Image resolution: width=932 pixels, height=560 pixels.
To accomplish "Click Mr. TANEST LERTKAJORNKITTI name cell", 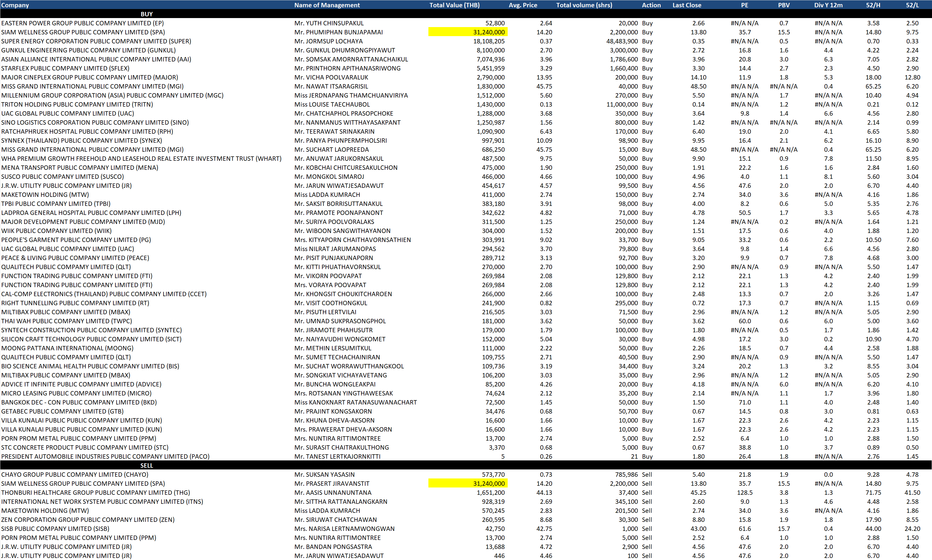I will click(x=337, y=456).
